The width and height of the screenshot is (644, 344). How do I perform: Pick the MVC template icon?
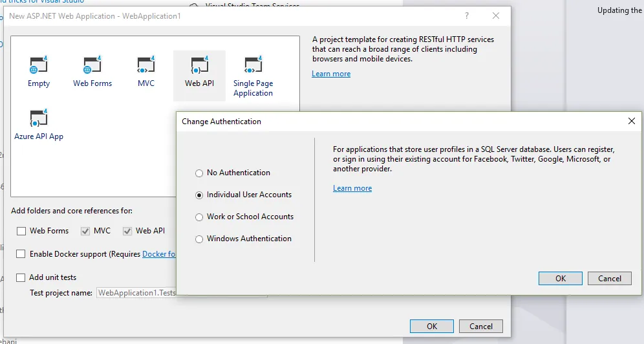pyautogui.click(x=145, y=65)
